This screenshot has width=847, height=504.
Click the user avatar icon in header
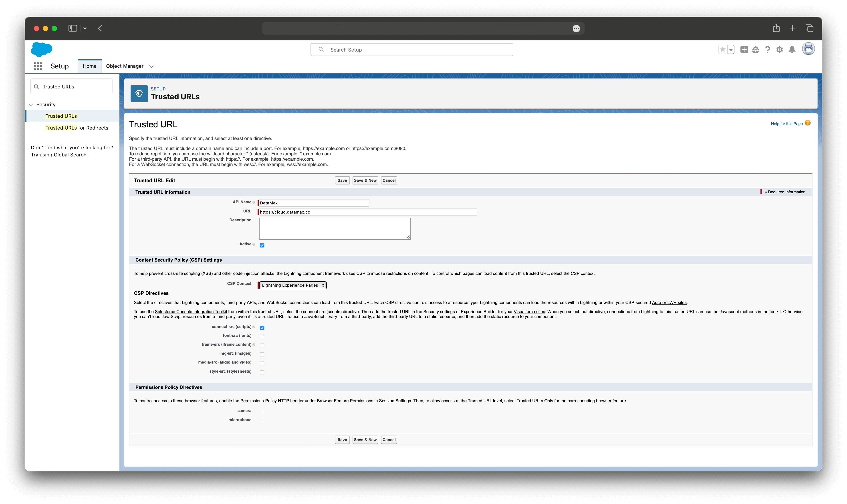[x=809, y=49]
